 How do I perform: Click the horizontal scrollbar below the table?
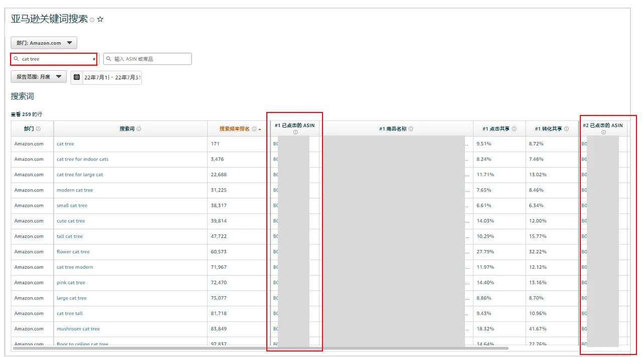pos(261,348)
